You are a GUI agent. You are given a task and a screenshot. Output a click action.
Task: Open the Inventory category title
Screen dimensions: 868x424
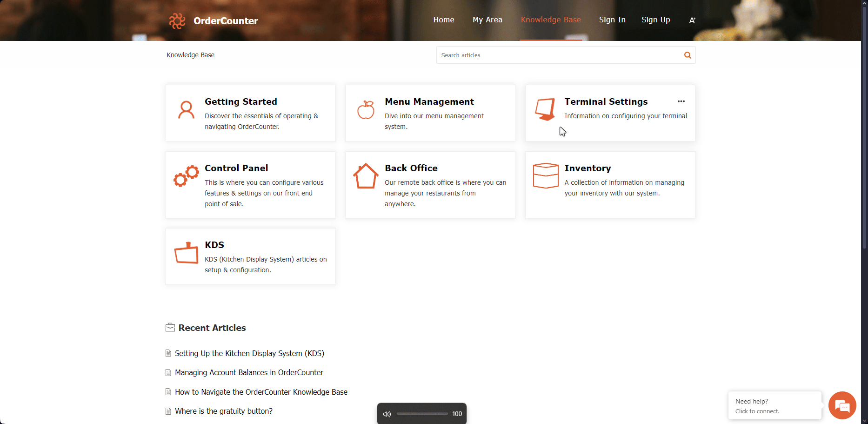point(588,168)
